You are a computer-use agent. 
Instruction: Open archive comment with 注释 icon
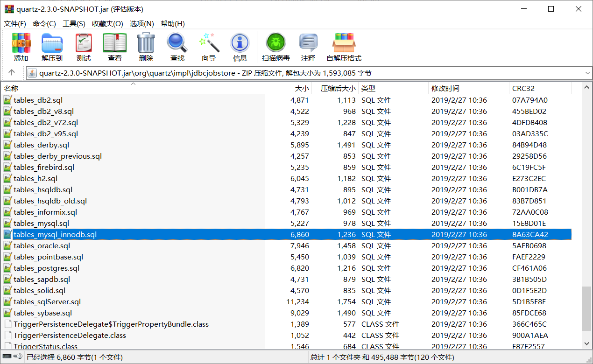pyautogui.click(x=308, y=47)
